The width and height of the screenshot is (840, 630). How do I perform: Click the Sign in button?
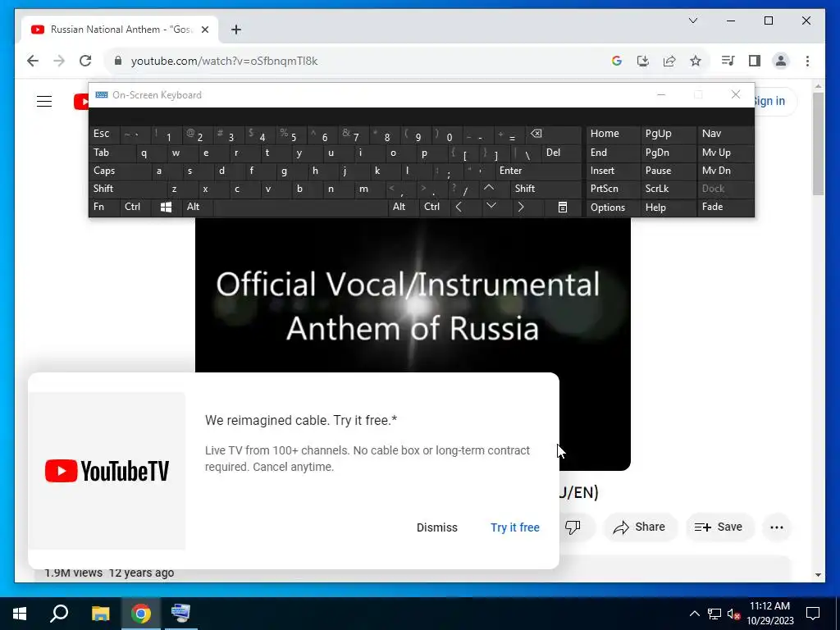click(x=769, y=101)
